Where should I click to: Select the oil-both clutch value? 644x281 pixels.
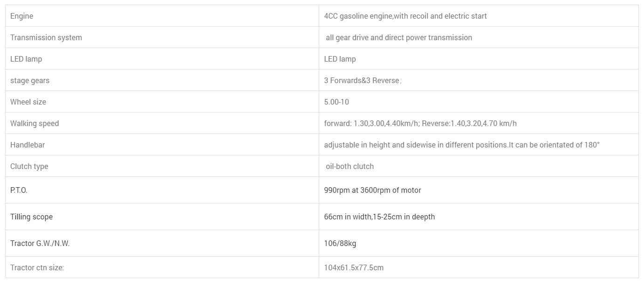pyautogui.click(x=349, y=166)
